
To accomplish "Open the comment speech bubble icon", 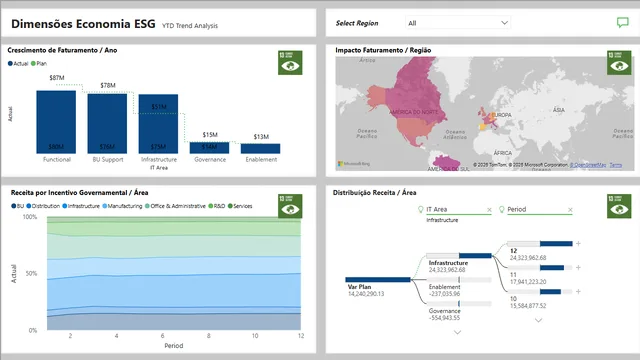I will pyautogui.click(x=622, y=23).
